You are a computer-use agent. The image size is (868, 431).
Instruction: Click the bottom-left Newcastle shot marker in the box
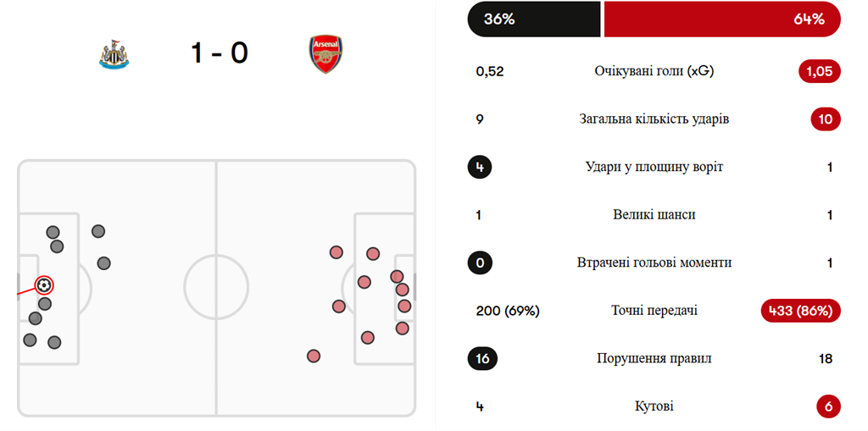click(x=31, y=340)
